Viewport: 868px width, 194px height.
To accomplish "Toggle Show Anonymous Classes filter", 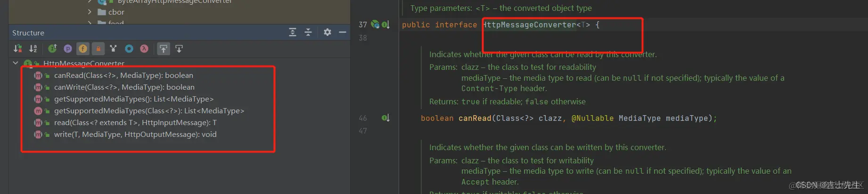I will pyautogui.click(x=113, y=49).
